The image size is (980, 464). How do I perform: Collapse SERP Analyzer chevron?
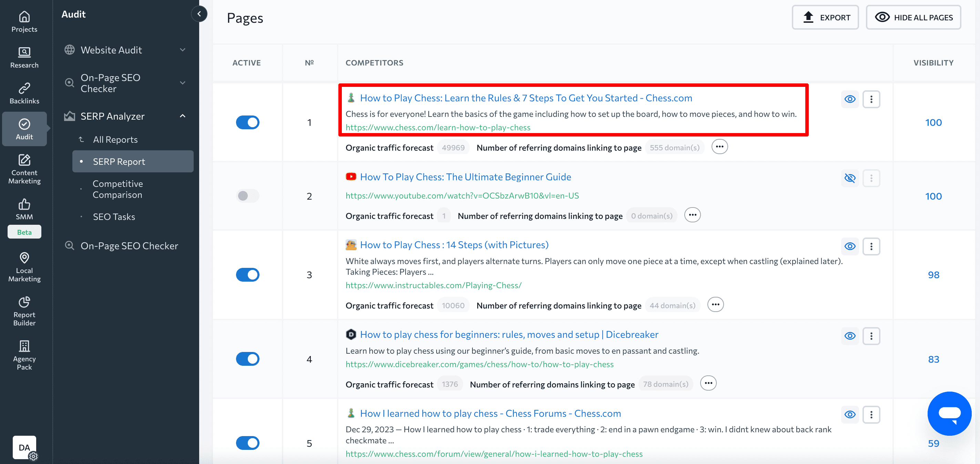coord(183,116)
